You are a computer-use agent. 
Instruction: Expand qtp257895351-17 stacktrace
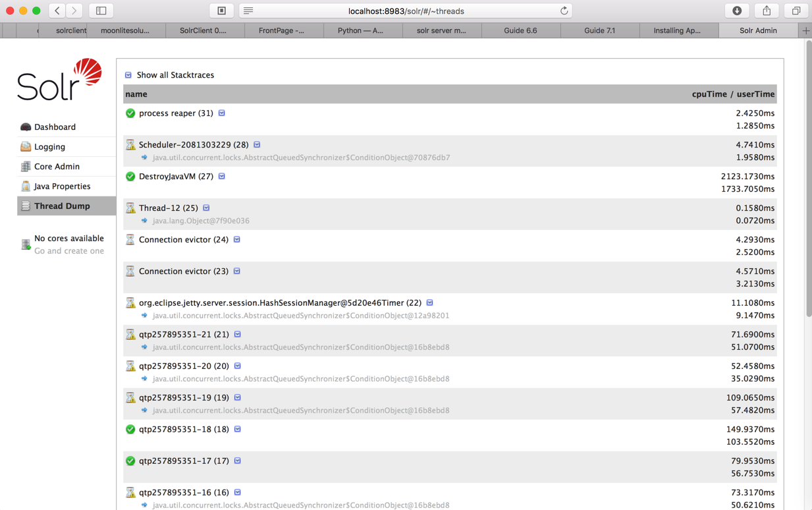tap(238, 461)
